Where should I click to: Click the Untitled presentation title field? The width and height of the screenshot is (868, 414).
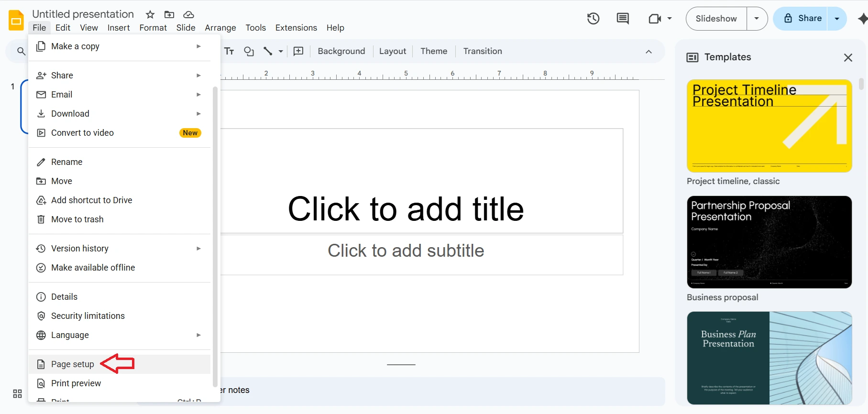coord(83,14)
